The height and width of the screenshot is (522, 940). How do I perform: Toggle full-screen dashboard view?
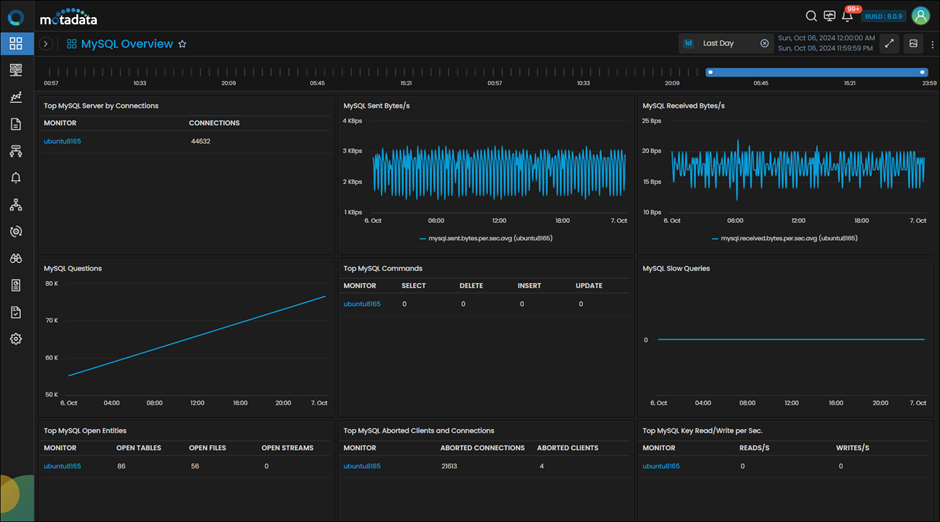[890, 43]
